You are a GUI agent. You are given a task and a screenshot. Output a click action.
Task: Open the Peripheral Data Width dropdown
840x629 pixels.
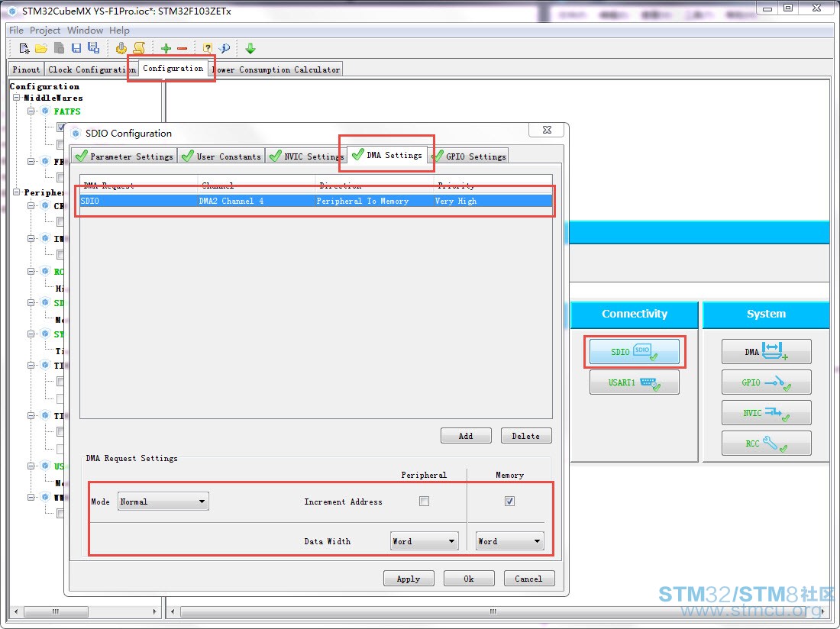pyautogui.click(x=424, y=541)
